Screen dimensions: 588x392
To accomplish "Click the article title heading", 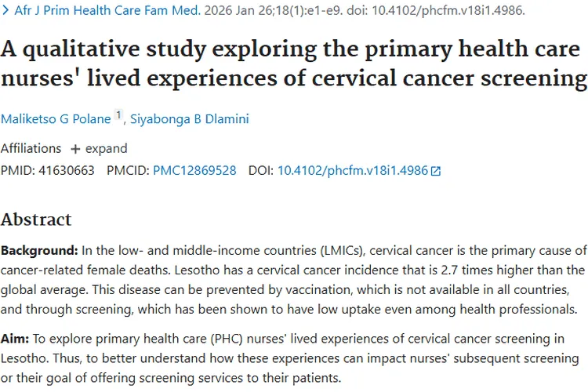I will [294, 64].
